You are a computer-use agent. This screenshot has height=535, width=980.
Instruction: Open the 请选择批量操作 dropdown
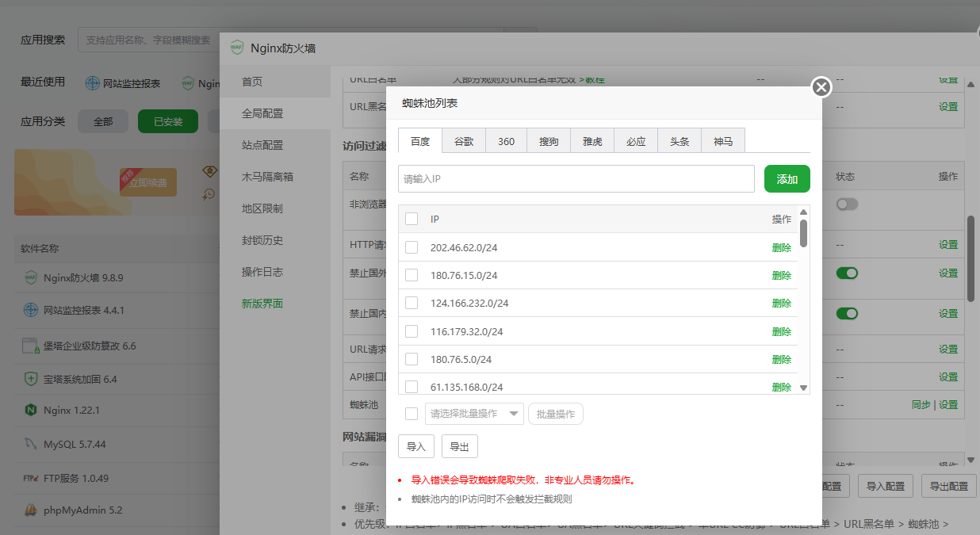pyautogui.click(x=474, y=414)
